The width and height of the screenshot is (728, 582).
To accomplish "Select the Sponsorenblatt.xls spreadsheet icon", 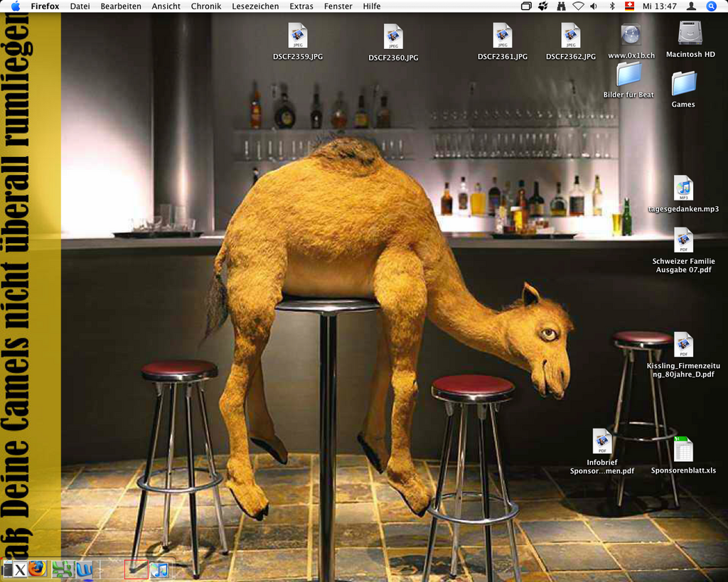I will click(683, 449).
